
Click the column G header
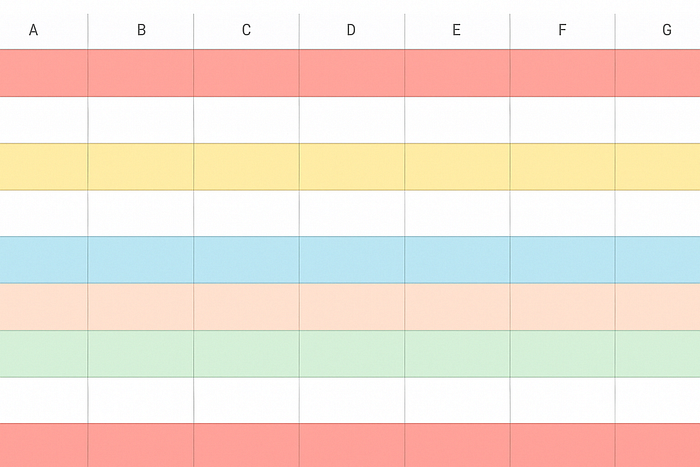coord(658,30)
